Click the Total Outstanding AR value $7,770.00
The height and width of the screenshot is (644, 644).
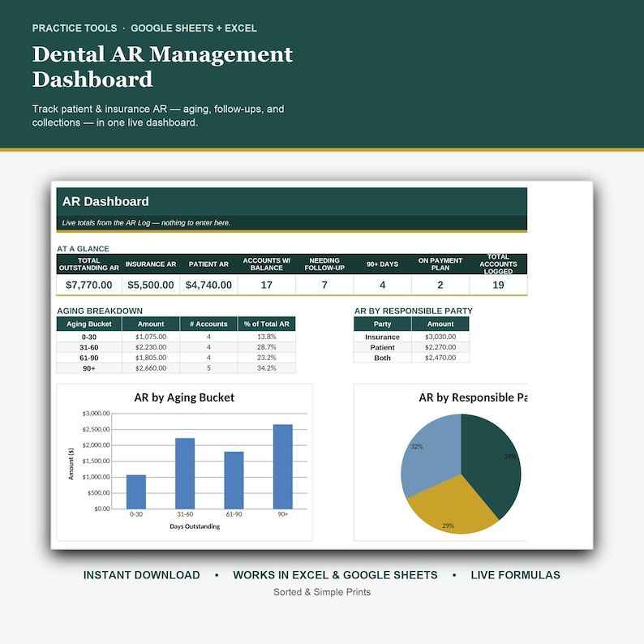tap(88, 285)
